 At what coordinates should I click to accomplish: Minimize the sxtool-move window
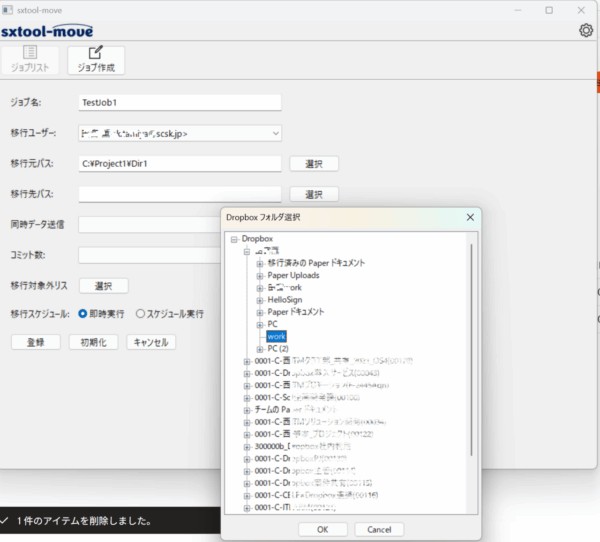pyautogui.click(x=518, y=10)
